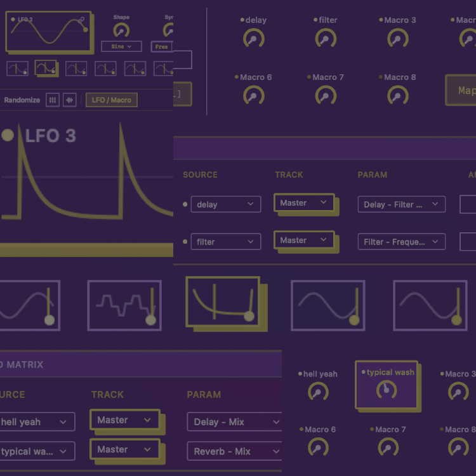This screenshot has height=476, width=476.
Task: Toggle the dot before the delay macro label
Action: point(242,20)
